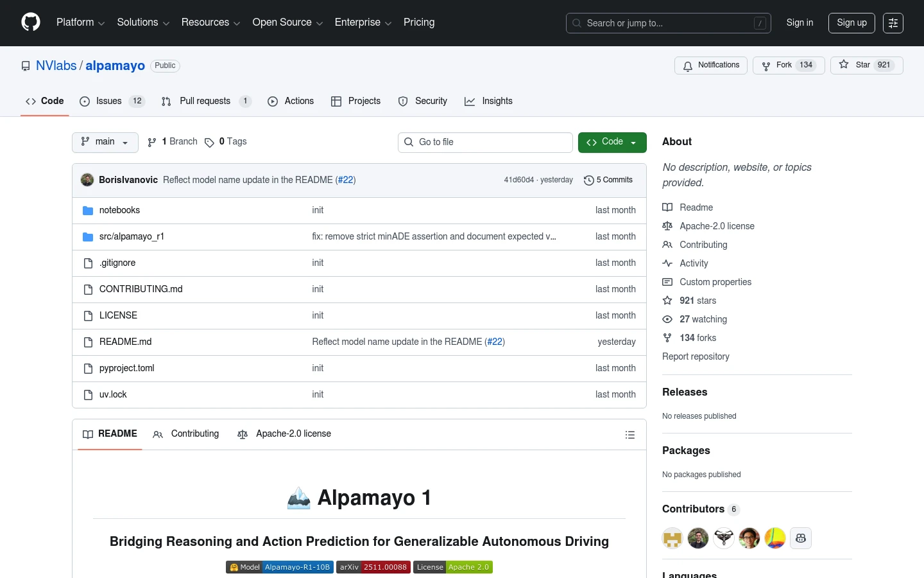Viewport: 924px width, 578px height.
Task: Open the README outline list icon
Action: (x=630, y=435)
